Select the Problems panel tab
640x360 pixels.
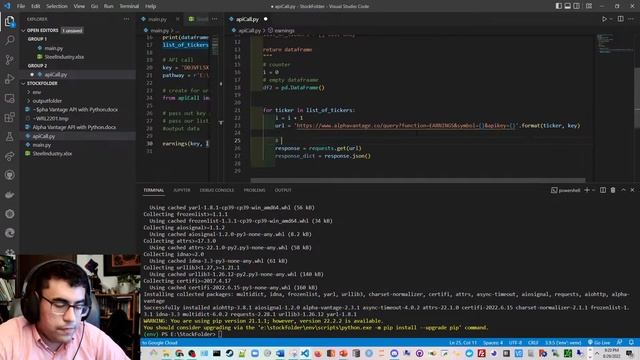254,190
